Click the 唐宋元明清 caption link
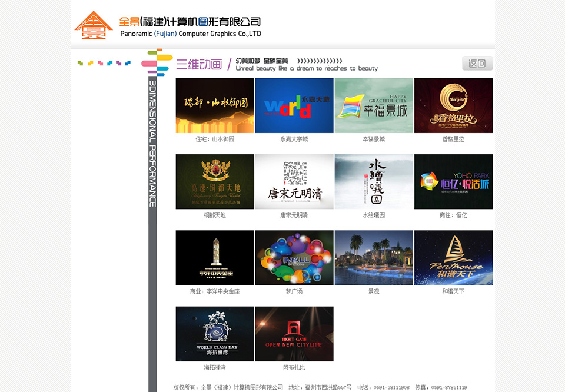The height and width of the screenshot is (392, 565). pos(294,215)
